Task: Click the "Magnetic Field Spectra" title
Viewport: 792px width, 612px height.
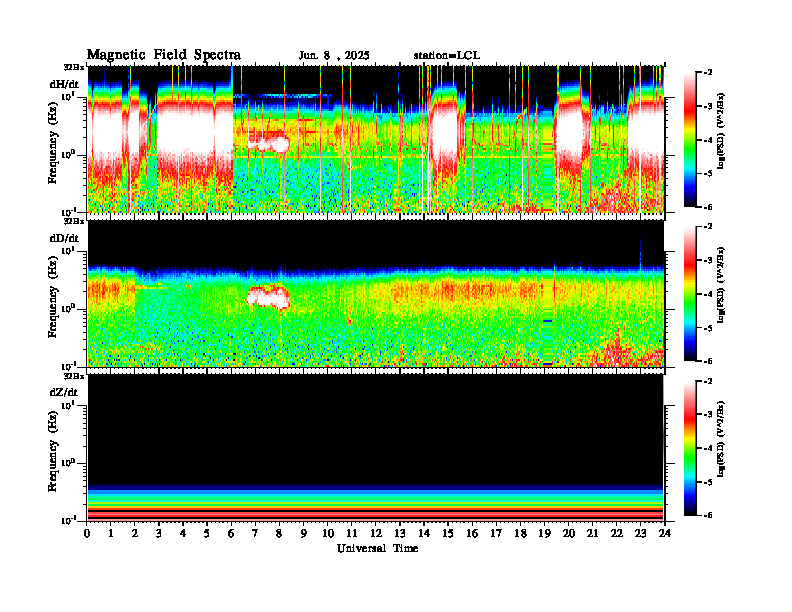Action: (x=164, y=55)
